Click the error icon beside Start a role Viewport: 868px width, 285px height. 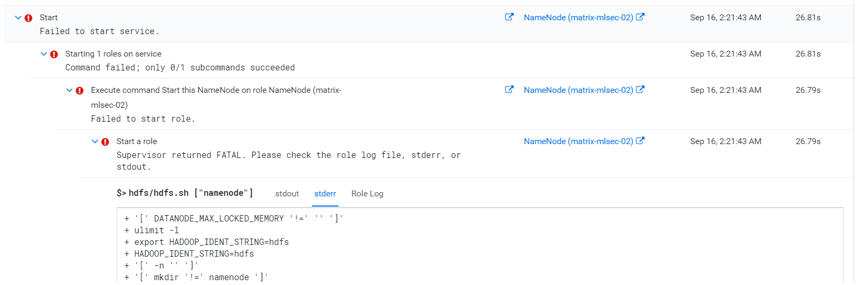coord(106,142)
